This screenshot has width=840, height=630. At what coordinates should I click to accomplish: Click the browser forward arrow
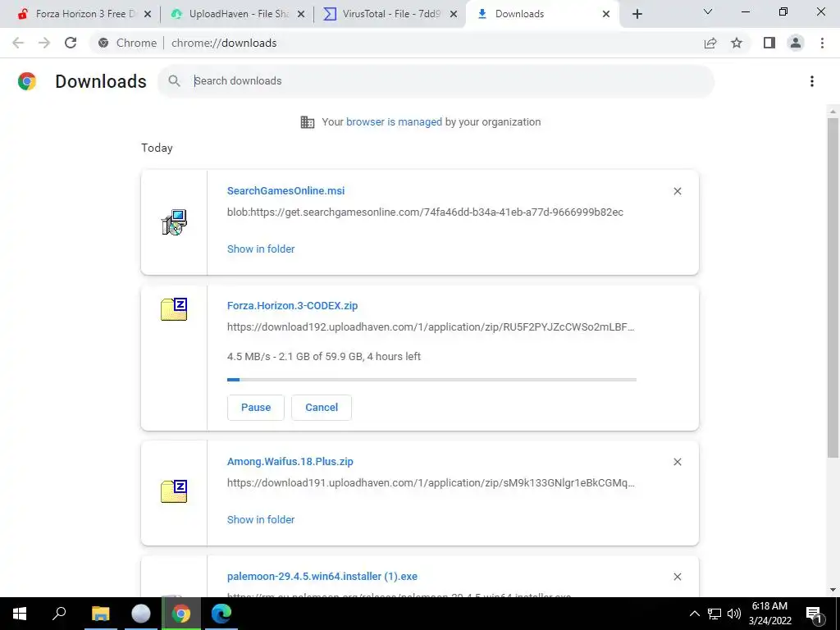44,43
